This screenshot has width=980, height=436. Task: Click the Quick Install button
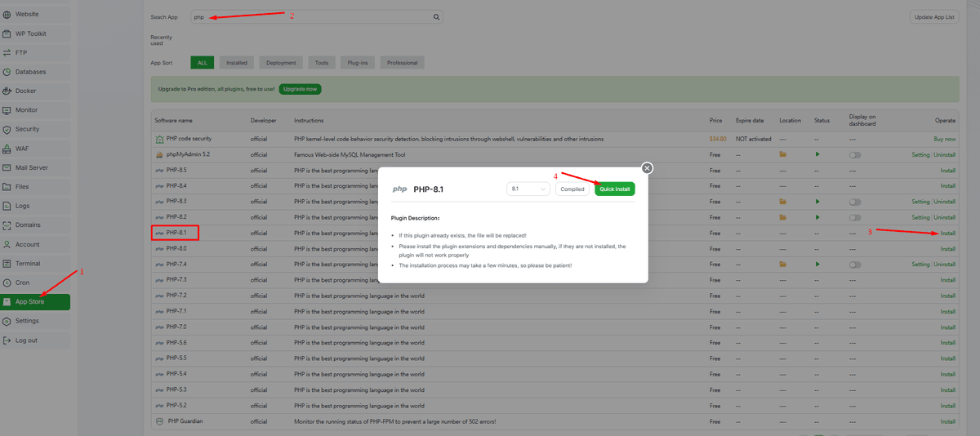pos(614,189)
